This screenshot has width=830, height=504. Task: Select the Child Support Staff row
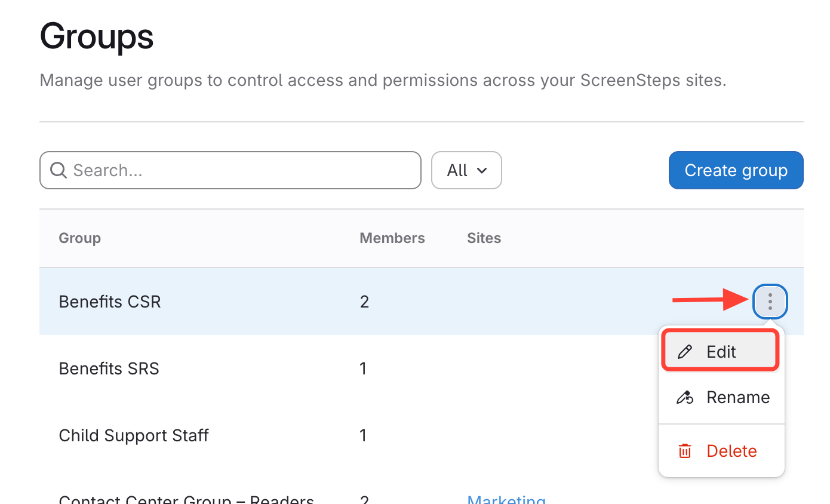[x=134, y=435]
